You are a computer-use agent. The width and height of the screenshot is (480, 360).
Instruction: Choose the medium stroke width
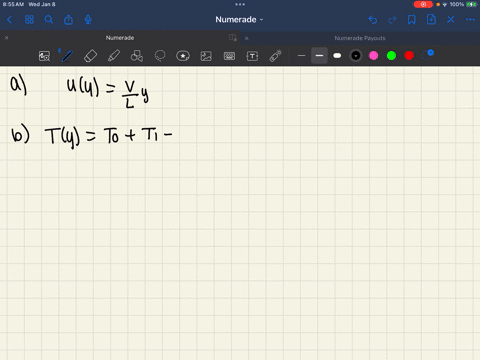coord(319,56)
